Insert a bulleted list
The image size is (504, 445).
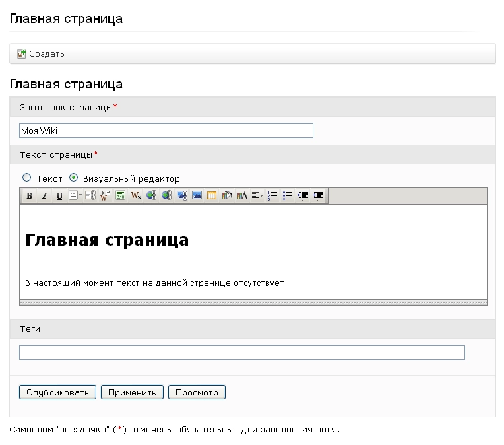tap(288, 195)
